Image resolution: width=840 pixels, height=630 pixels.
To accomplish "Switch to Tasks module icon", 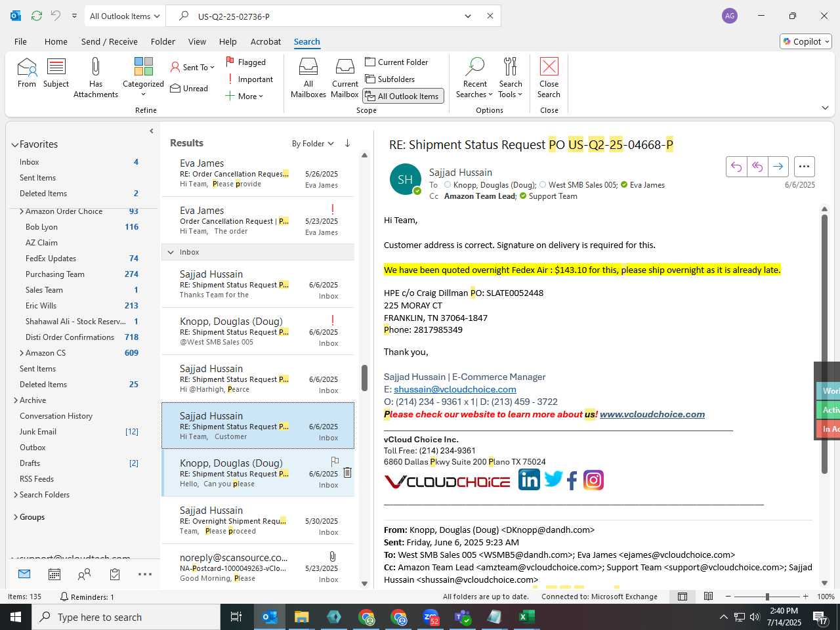I will (x=115, y=574).
